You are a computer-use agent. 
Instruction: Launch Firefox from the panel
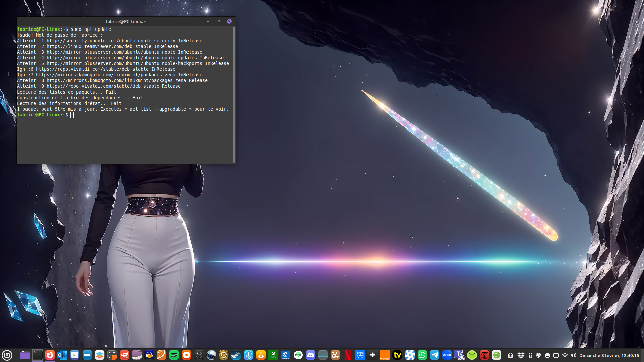click(50, 355)
